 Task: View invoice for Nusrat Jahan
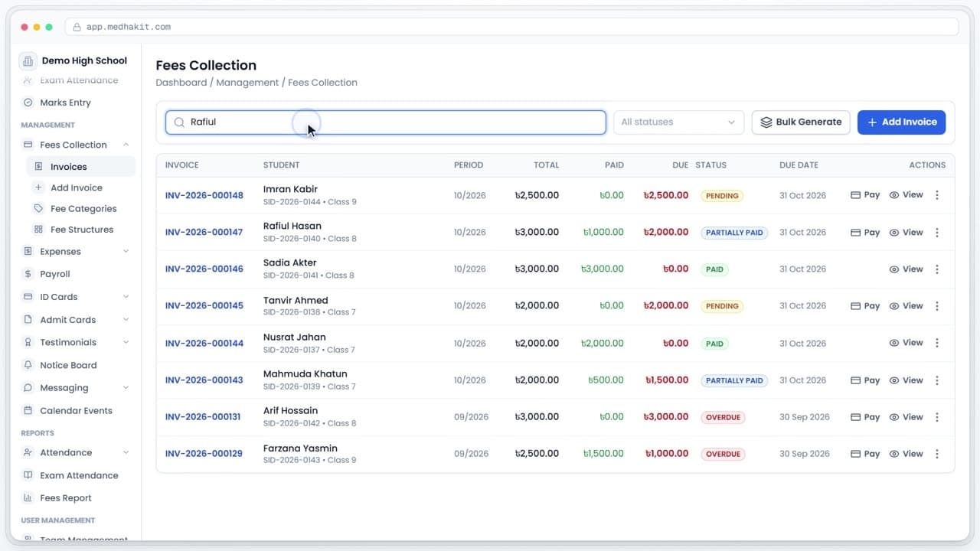click(906, 343)
